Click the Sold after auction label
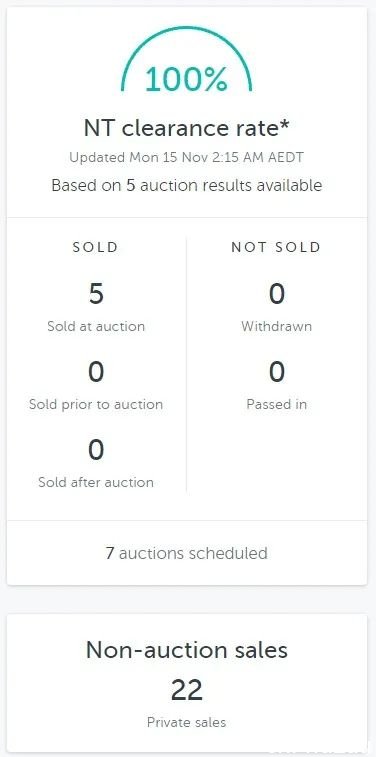Screen dimensions: 376x757 point(96,482)
